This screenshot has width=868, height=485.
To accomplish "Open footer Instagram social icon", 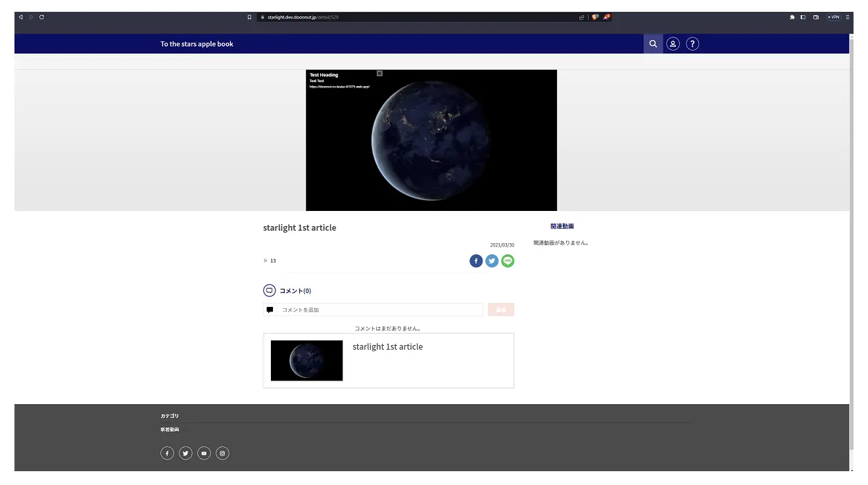I will click(x=222, y=453).
